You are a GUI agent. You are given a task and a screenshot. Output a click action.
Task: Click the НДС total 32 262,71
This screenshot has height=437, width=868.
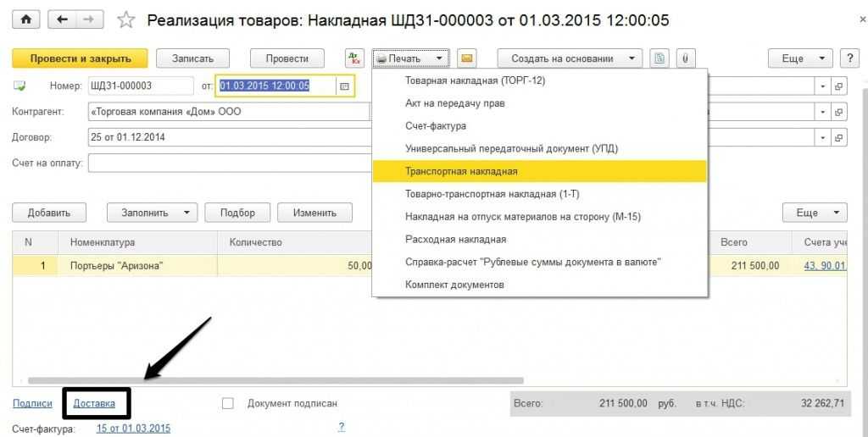click(822, 403)
